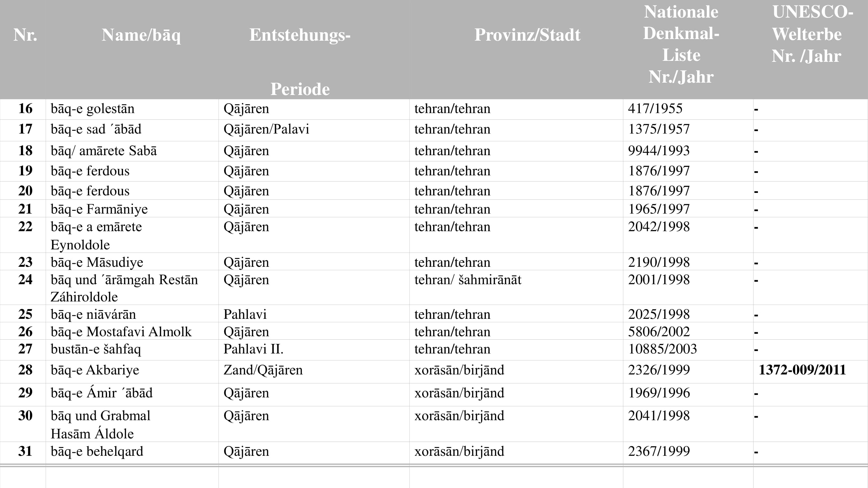
Task: Select the 'Nr.' column header
Action: click(25, 35)
